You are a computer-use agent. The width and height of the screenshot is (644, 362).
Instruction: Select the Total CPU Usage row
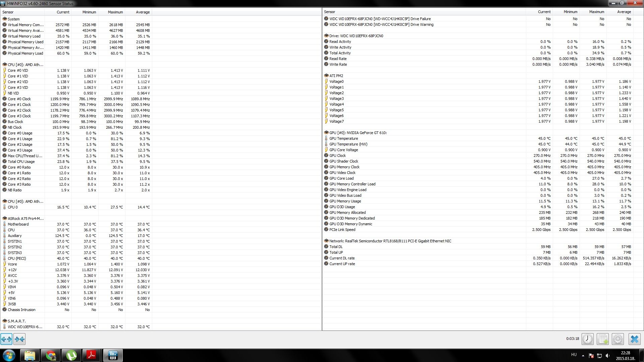click(x=21, y=162)
